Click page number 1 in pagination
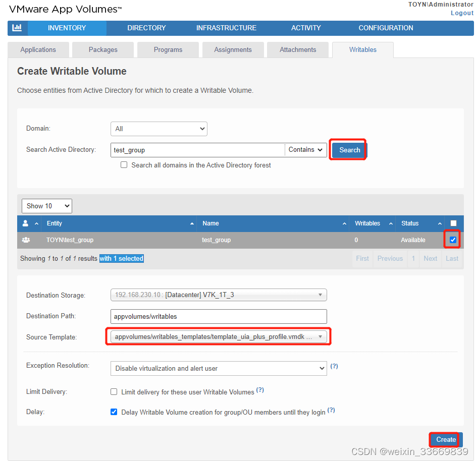Viewport: 476px width, 461px height. coord(413,258)
